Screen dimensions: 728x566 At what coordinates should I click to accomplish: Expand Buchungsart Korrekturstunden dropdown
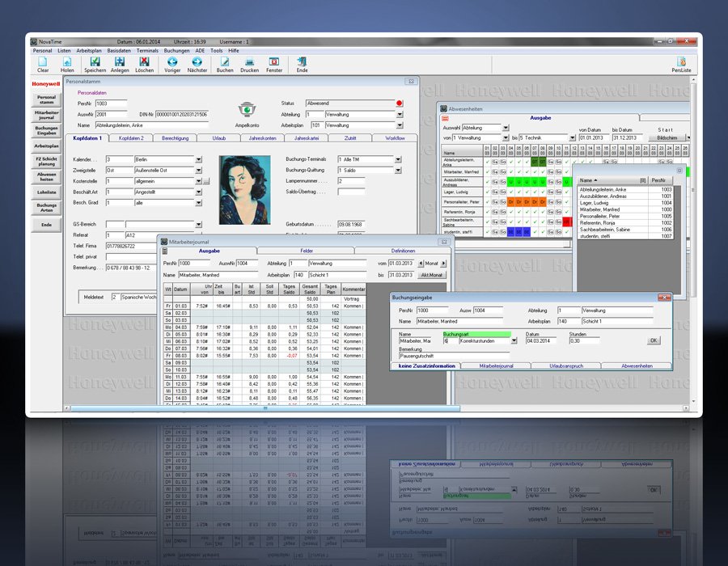[514, 341]
